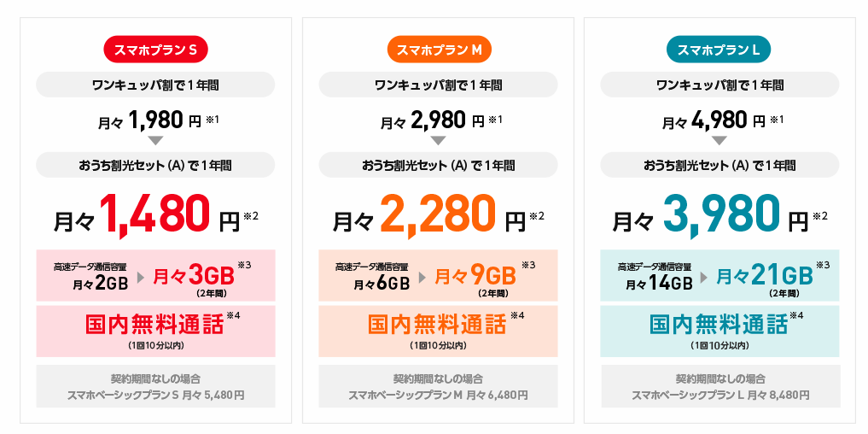868x434 pixels.
Task: Click the gray スマホベーシックプラン S 月々5,480円 box
Action: (155, 386)
